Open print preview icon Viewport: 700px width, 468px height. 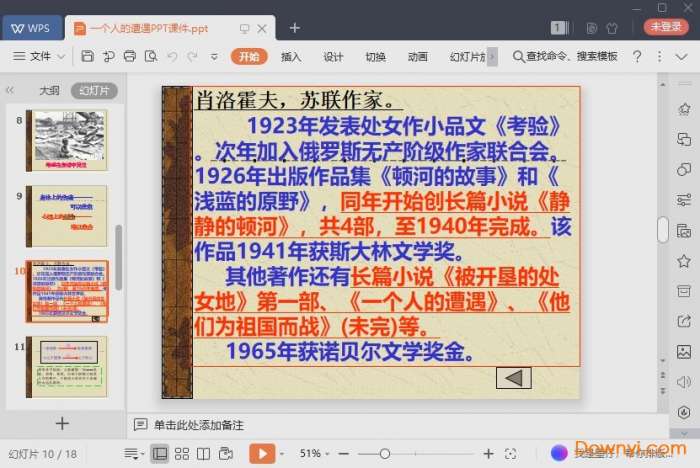(x=151, y=56)
